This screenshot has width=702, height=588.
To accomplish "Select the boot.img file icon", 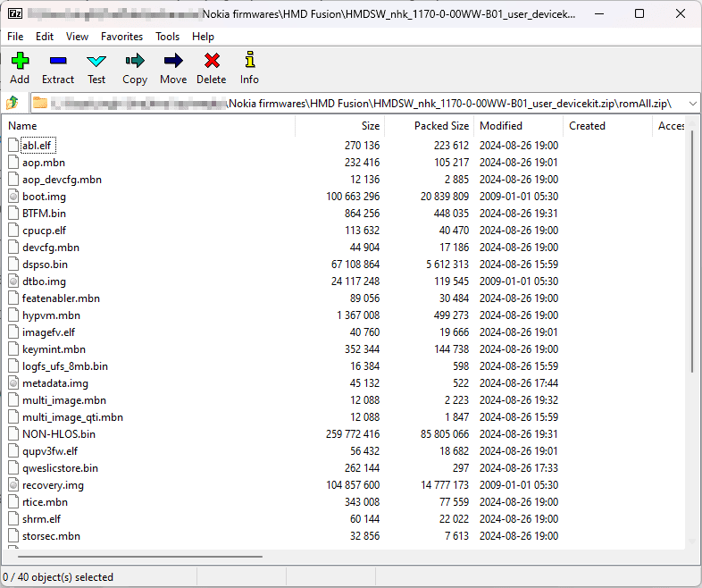I will point(14,197).
